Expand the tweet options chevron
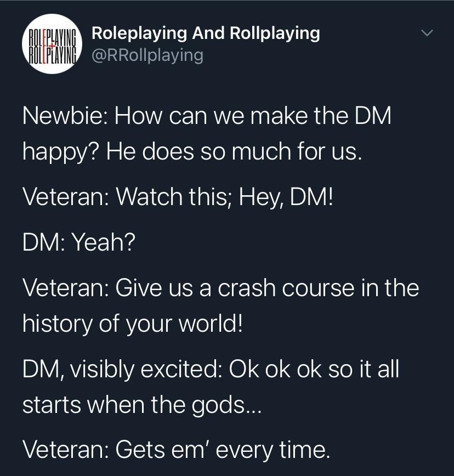 click(427, 34)
